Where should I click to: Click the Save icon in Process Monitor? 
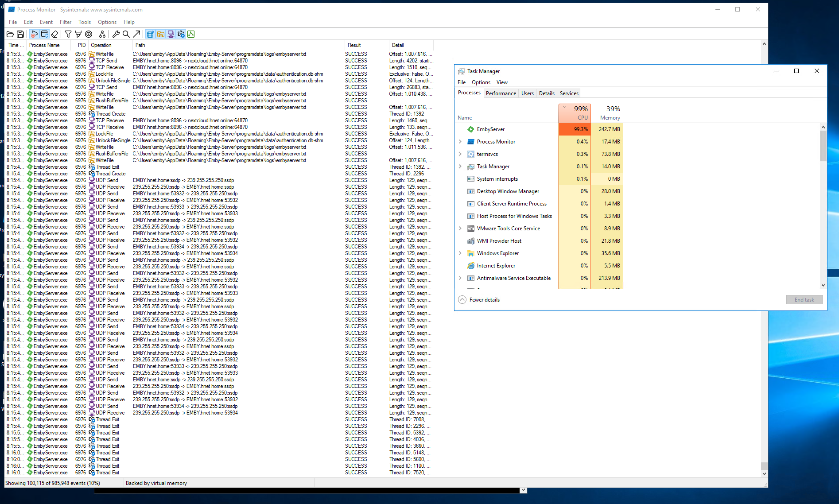(x=20, y=34)
